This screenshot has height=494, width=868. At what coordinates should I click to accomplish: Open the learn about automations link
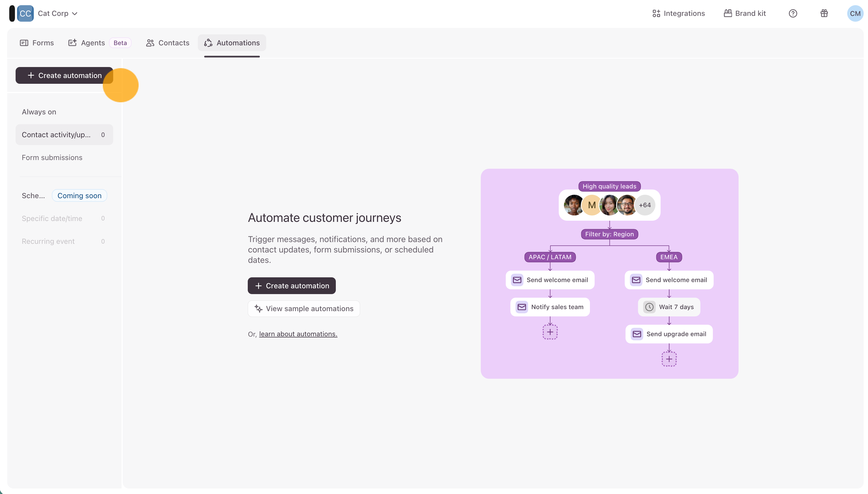pos(298,334)
